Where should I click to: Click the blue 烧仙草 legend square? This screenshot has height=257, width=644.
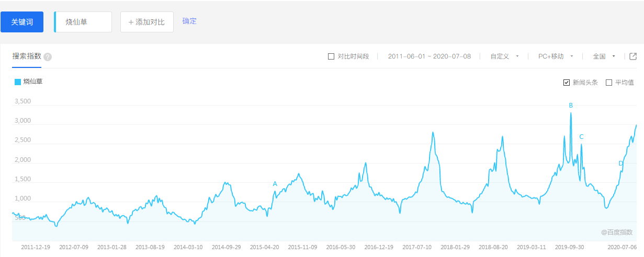(18, 81)
